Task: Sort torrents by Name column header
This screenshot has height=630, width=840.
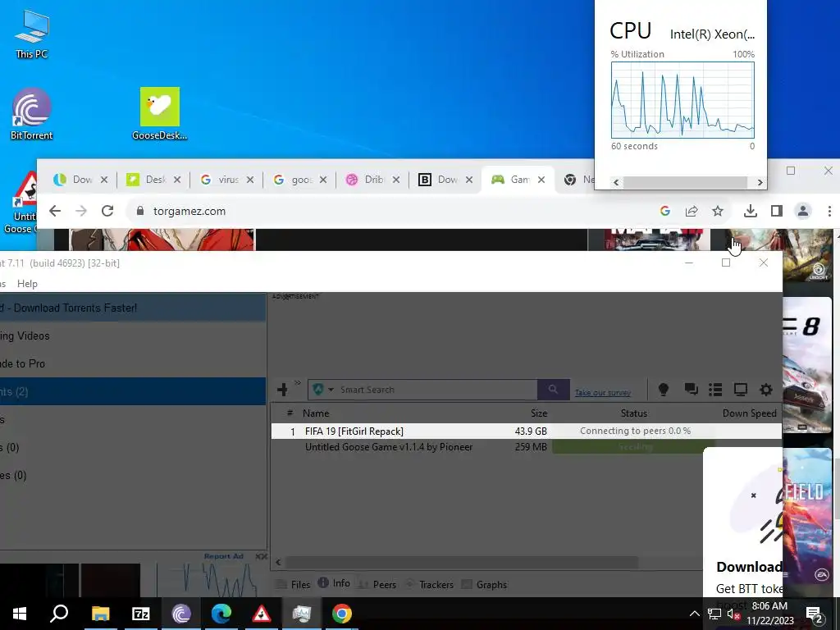Action: point(316,413)
